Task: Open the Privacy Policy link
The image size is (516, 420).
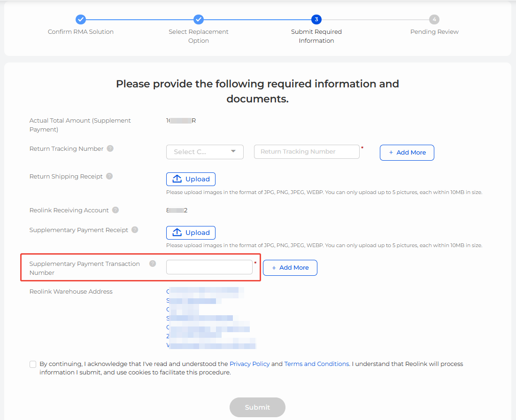Action: click(x=249, y=364)
